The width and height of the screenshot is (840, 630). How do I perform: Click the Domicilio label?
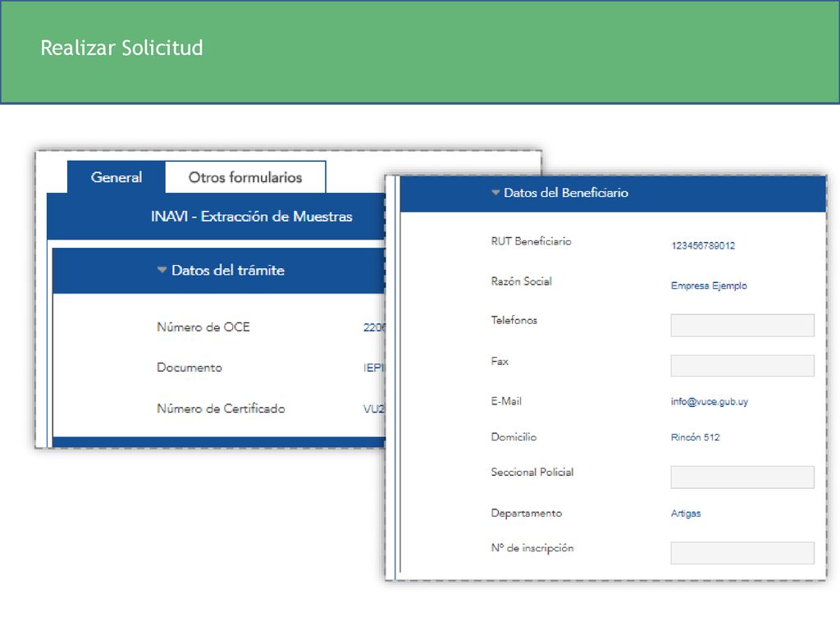tap(514, 436)
